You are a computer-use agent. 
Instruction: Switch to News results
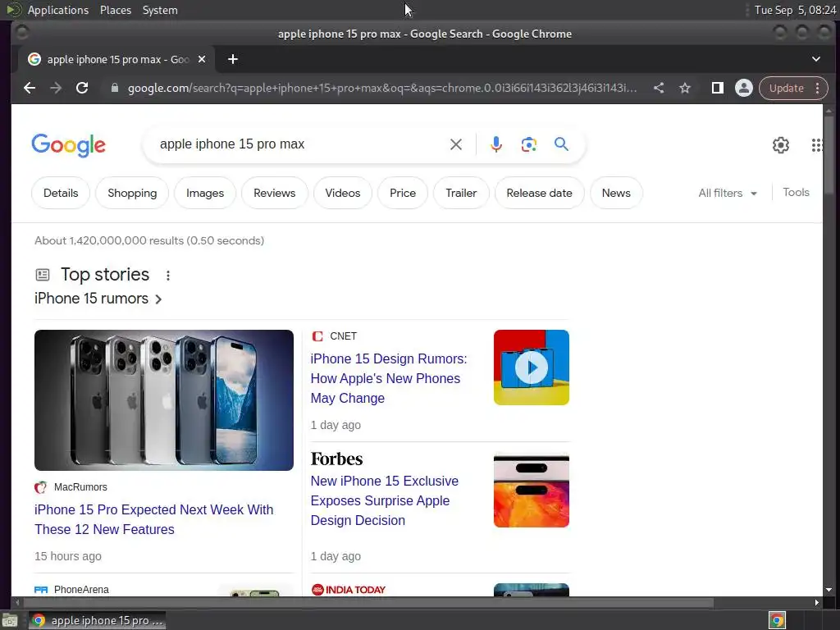pyautogui.click(x=615, y=193)
